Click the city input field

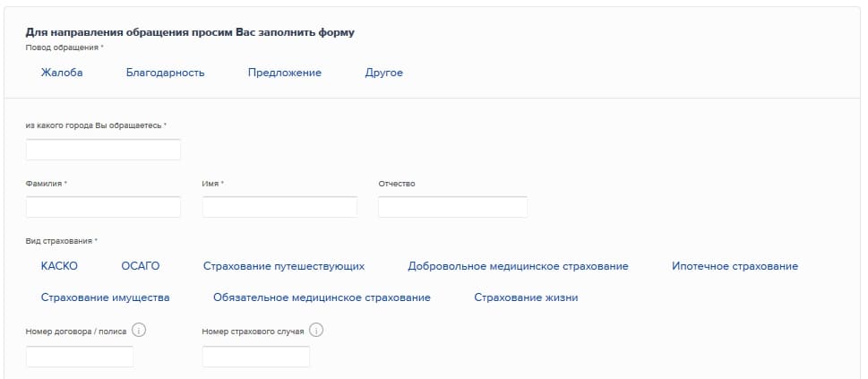click(103, 150)
